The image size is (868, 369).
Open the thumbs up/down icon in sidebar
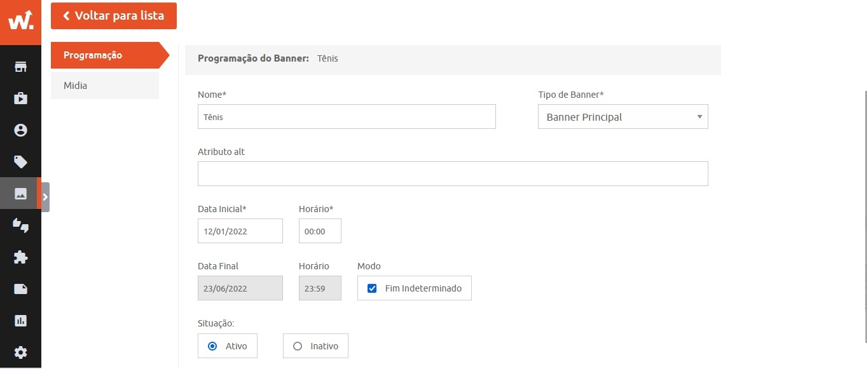(20, 225)
